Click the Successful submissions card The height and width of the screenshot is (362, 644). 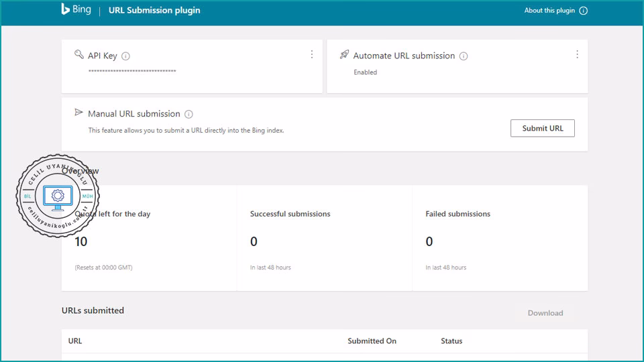coord(324,239)
